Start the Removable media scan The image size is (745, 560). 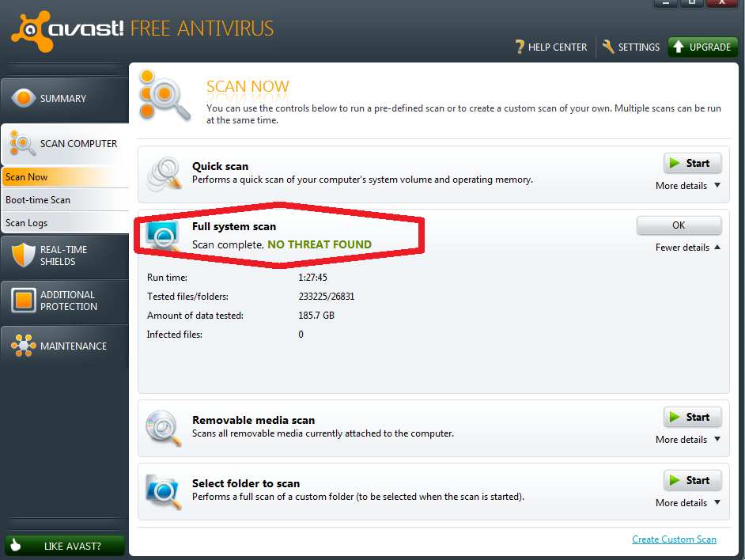coord(692,417)
